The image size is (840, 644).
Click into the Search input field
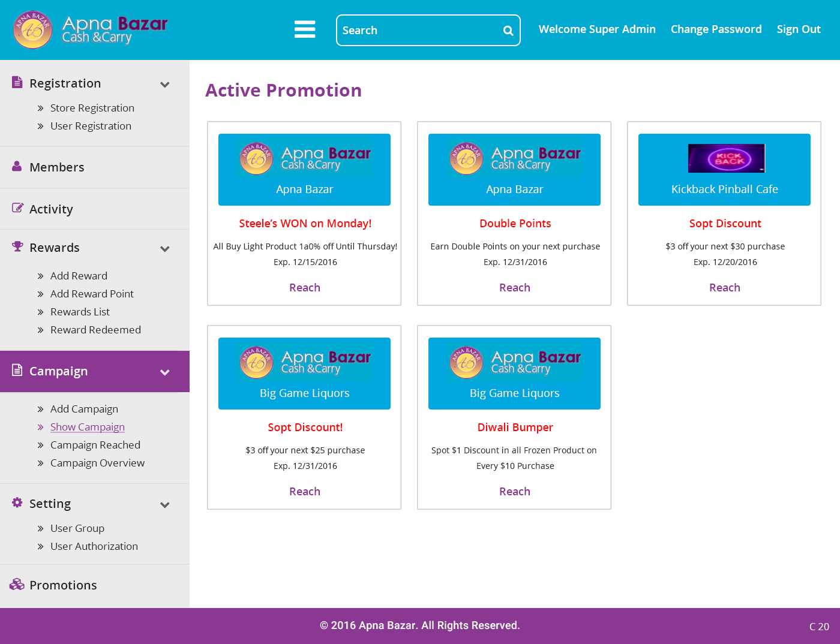(419, 31)
